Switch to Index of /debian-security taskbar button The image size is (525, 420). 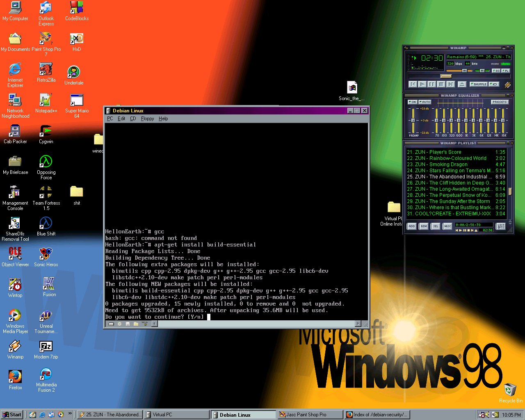click(377, 415)
